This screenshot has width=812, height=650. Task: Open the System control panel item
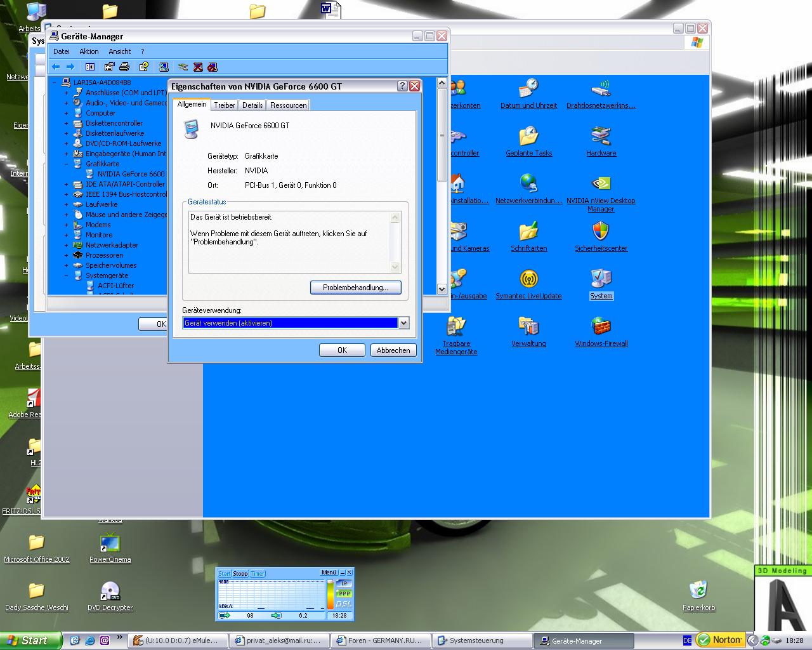click(601, 284)
